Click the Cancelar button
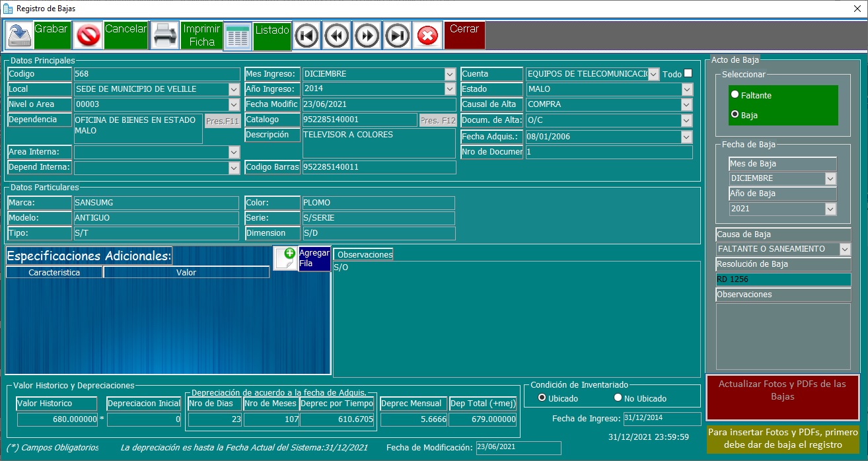This screenshot has height=461, width=868. pyautogui.click(x=126, y=35)
